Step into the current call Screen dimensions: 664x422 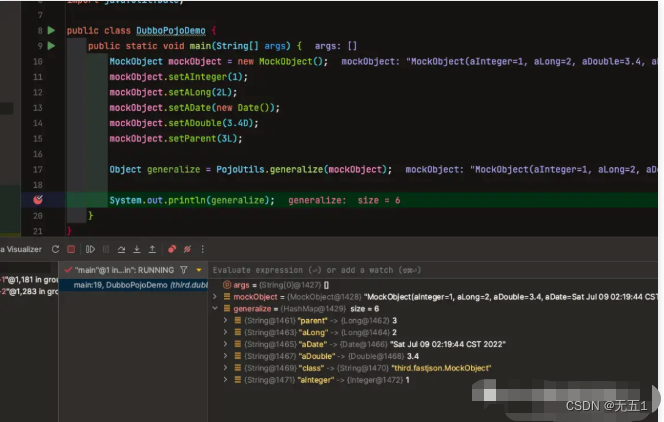pyautogui.click(x=137, y=249)
